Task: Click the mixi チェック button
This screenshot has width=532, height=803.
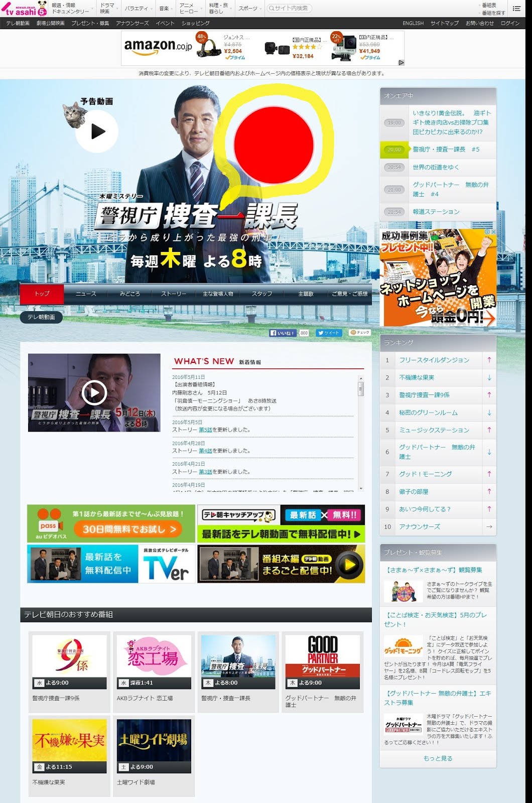Action: (x=360, y=333)
